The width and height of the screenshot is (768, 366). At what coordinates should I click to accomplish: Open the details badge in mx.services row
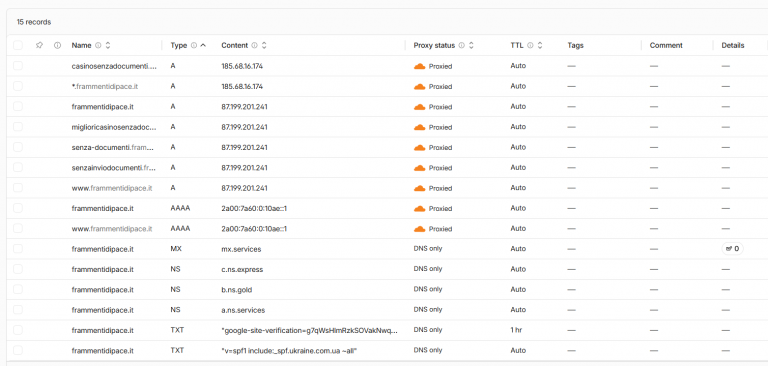(x=732, y=249)
